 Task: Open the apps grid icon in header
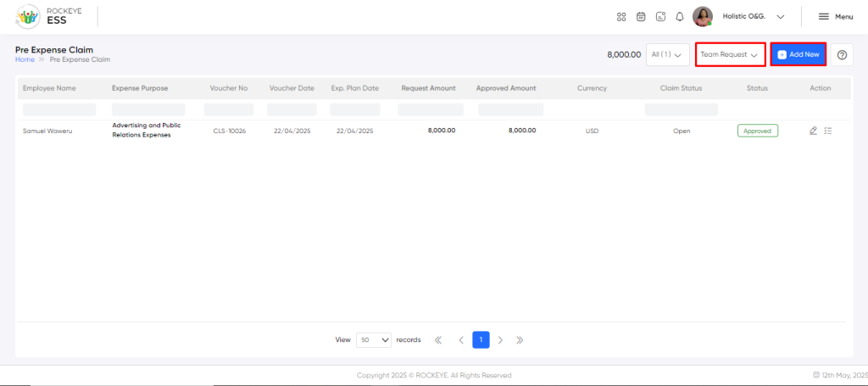pos(621,16)
